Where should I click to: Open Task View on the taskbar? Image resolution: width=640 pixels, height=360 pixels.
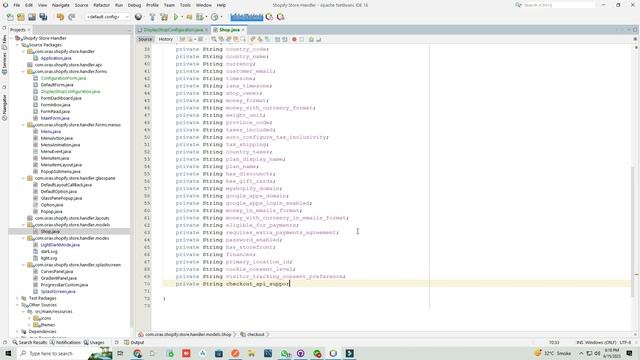point(120,353)
